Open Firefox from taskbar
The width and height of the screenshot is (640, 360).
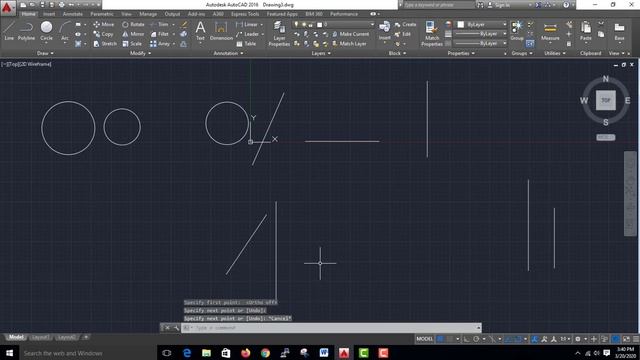245,353
